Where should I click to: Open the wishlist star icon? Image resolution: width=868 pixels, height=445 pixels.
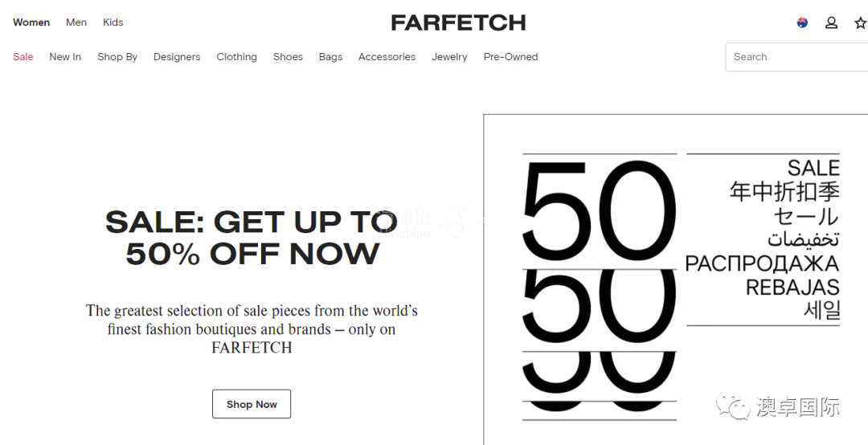861,22
